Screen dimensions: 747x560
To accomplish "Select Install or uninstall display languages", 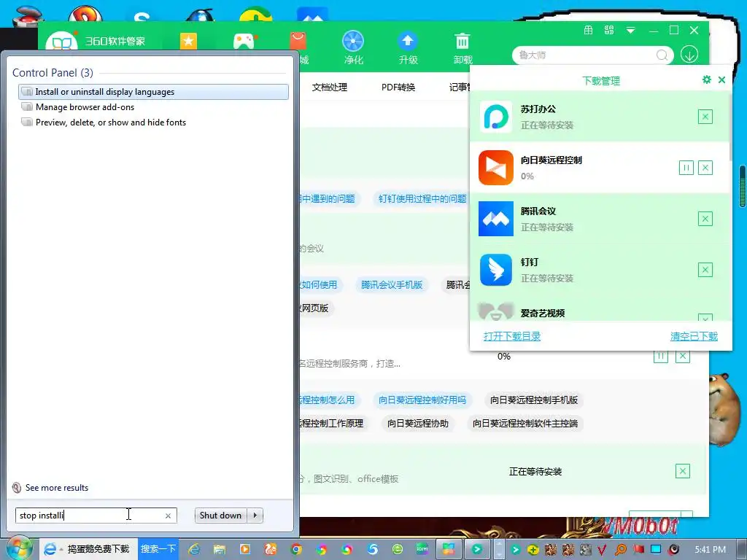I will pos(153,91).
